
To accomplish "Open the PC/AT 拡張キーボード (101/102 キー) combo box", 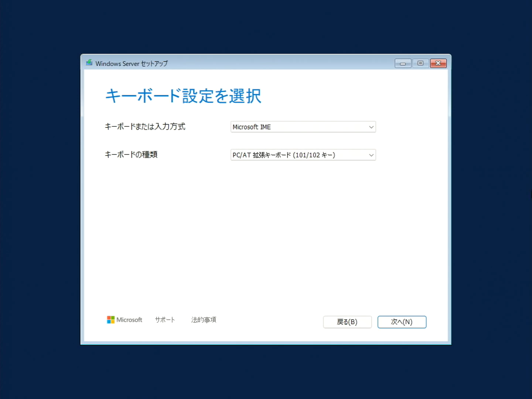I will tap(303, 155).
